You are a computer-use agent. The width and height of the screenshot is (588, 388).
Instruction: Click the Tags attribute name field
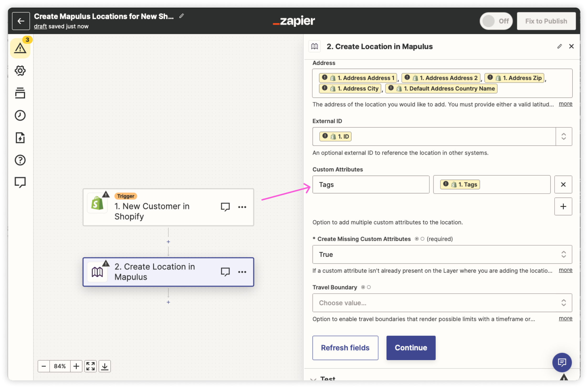[371, 185]
